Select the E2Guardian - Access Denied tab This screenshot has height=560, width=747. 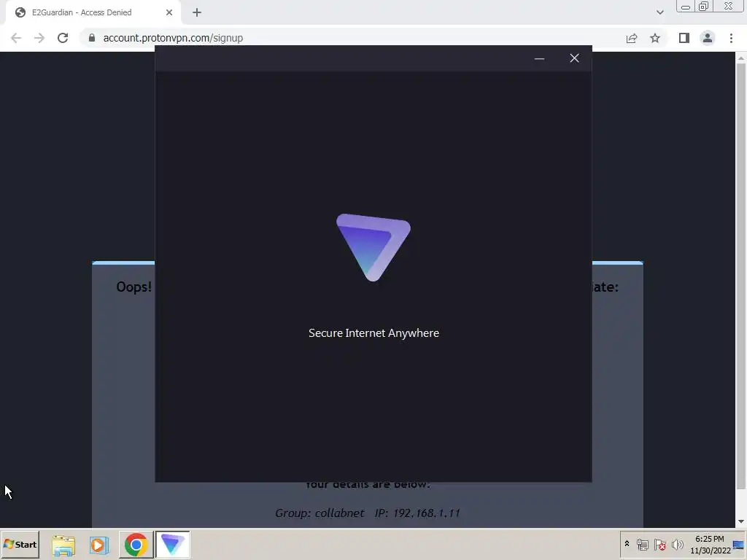93,12
